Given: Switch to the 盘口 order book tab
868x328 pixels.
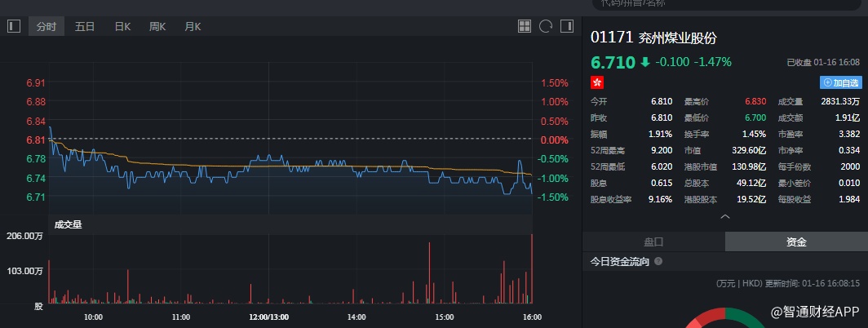Looking at the screenshot, I should point(653,242).
